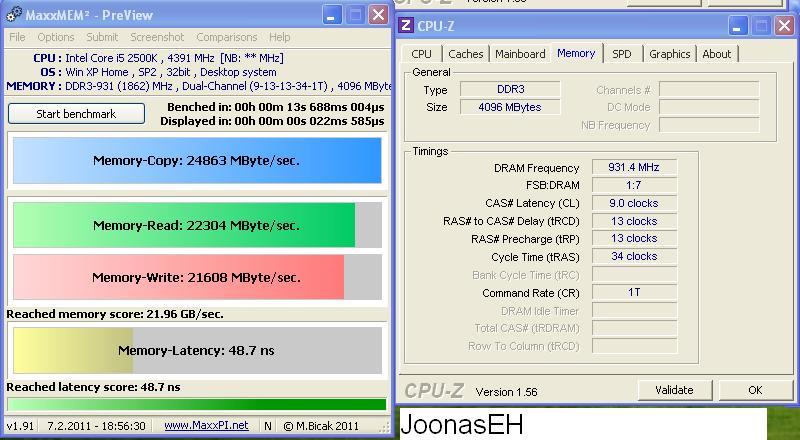This screenshot has width=800, height=440.
Task: Click the Displayed in time text
Action: 272,121
